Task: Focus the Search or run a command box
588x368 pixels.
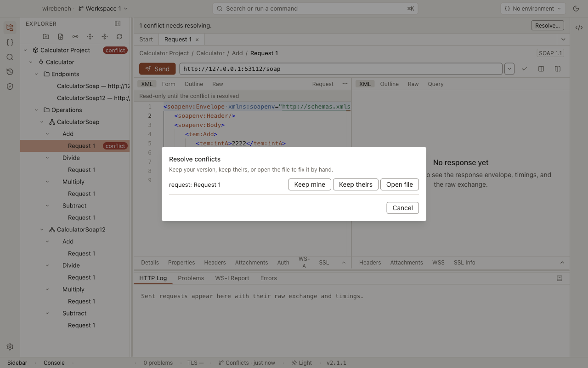Action: 315,8
